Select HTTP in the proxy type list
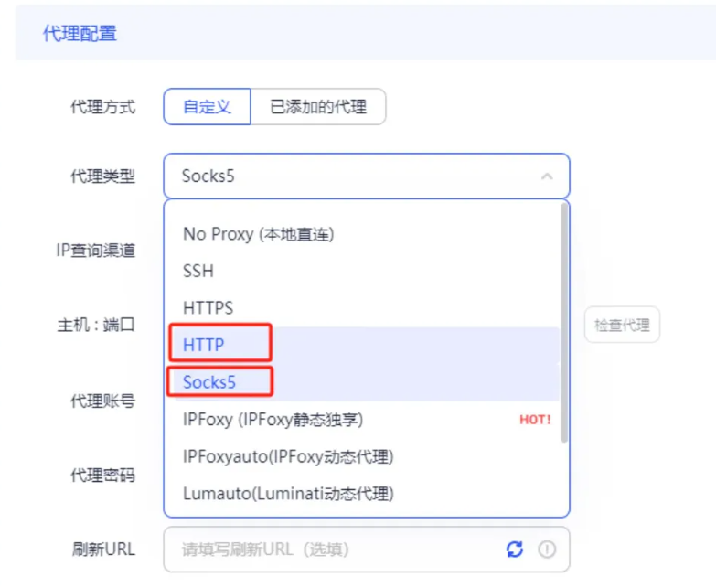This screenshot has height=588, width=716. coord(204,345)
